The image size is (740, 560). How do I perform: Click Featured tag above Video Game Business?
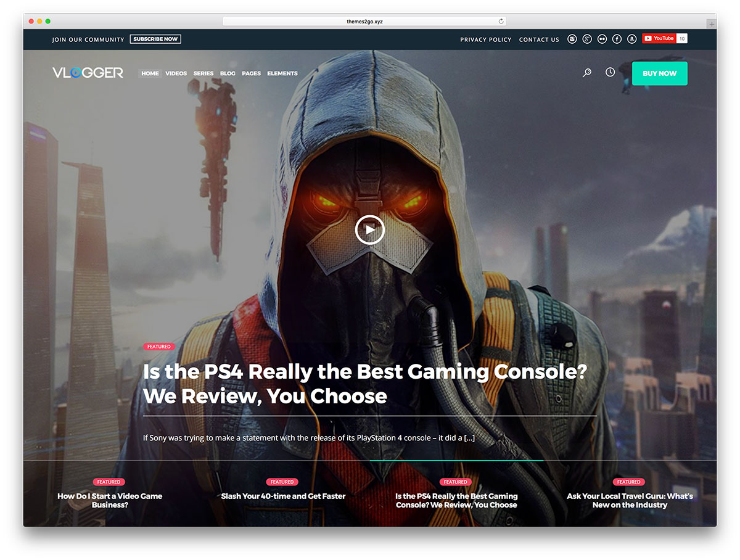(x=109, y=482)
